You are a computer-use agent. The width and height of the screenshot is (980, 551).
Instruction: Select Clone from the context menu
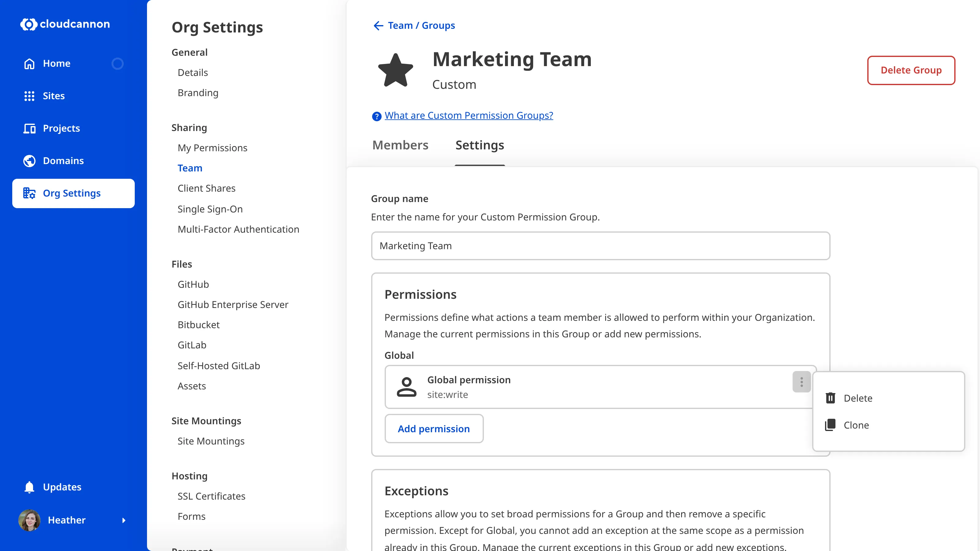pos(856,425)
